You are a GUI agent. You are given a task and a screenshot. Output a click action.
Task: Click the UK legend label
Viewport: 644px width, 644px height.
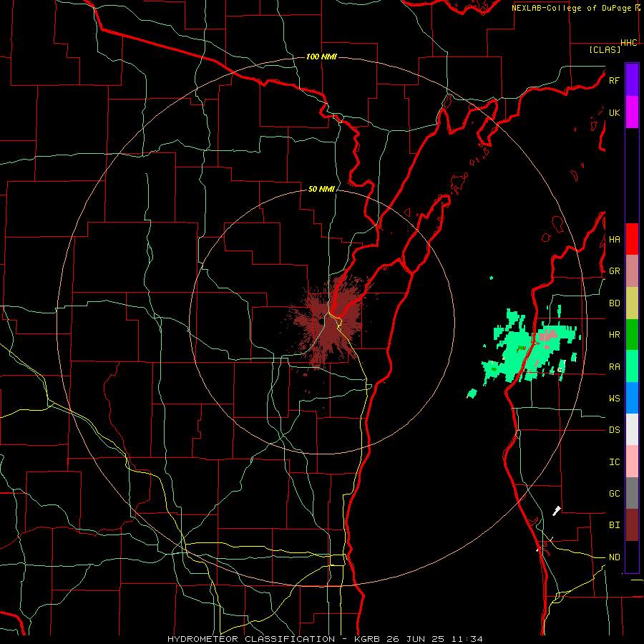(x=614, y=112)
